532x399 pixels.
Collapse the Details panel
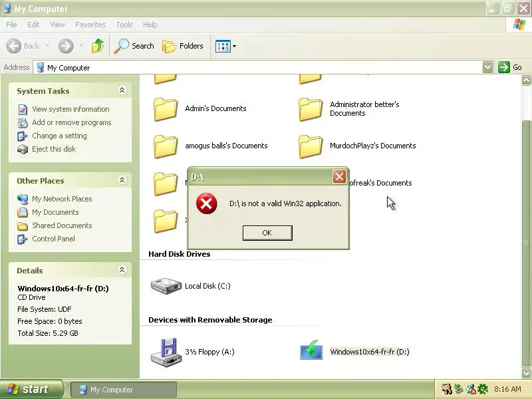(122, 270)
